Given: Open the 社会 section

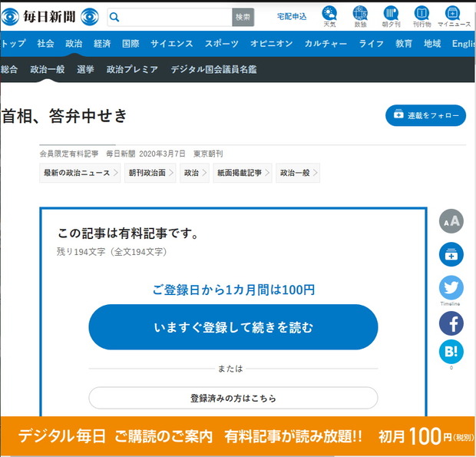Looking at the screenshot, I should coord(45,44).
